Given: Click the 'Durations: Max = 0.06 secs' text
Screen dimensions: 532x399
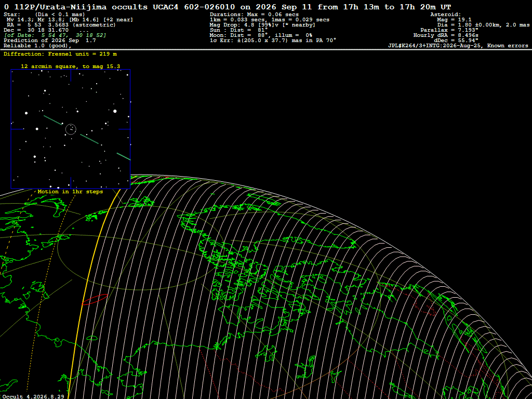Looking at the screenshot, I should tap(254, 14).
